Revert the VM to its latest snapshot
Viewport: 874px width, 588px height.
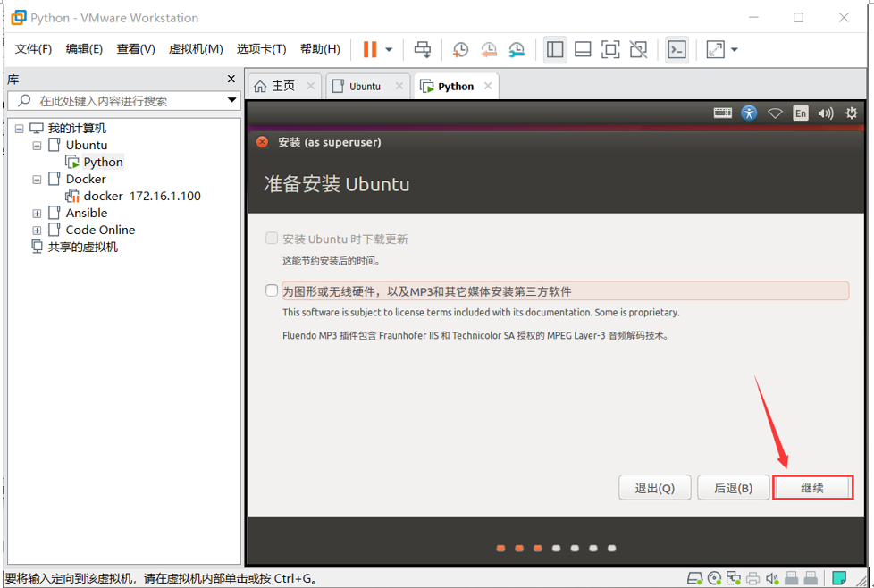coord(489,49)
